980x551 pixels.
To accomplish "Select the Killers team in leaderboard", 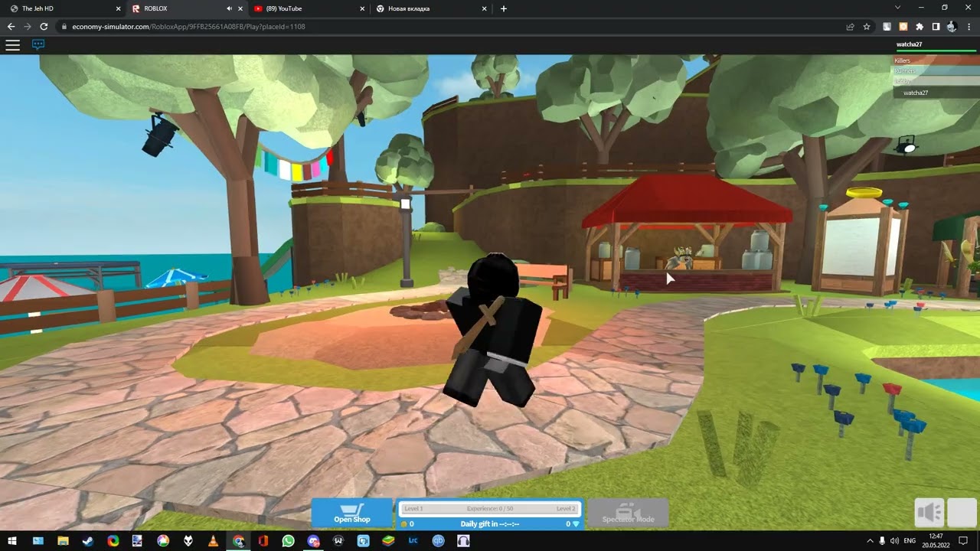I will 936,60.
